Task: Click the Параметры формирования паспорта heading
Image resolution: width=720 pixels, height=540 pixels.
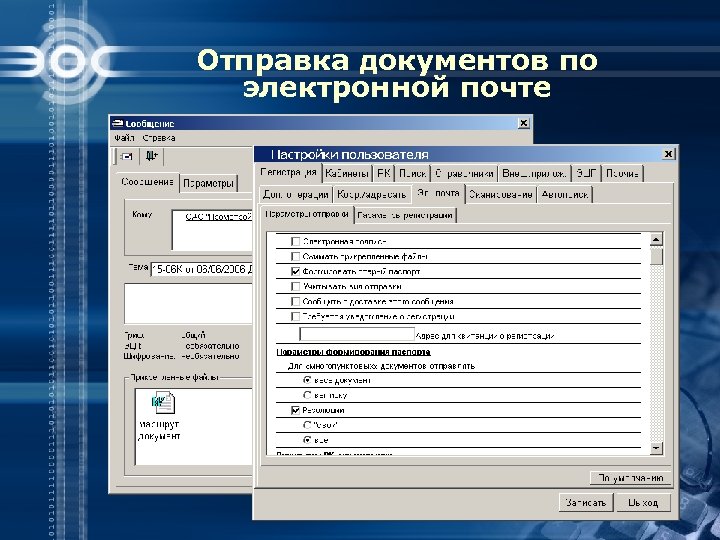Action: [x=353, y=352]
